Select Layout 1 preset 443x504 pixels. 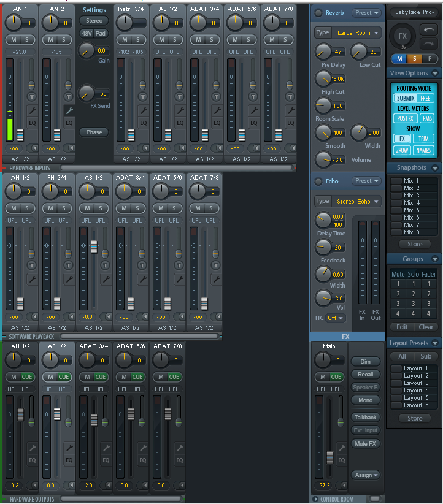click(414, 368)
